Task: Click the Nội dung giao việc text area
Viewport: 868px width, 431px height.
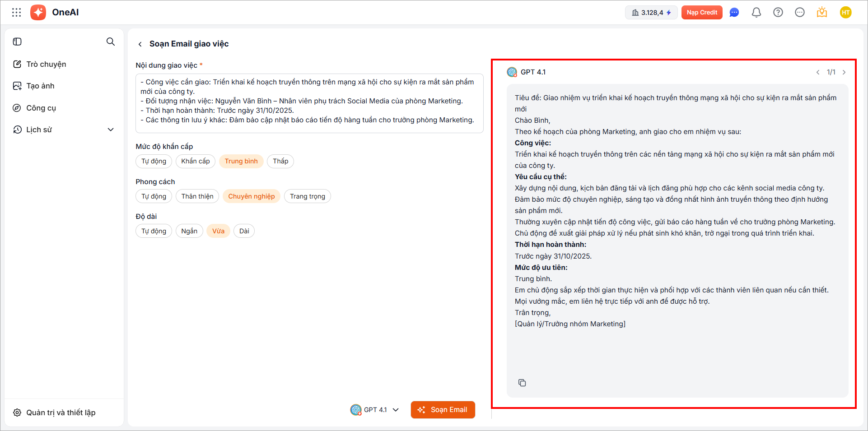Action: 309,103
